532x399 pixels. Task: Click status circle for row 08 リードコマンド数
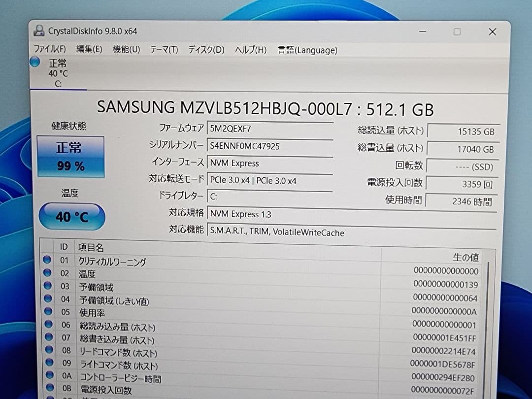(x=49, y=349)
